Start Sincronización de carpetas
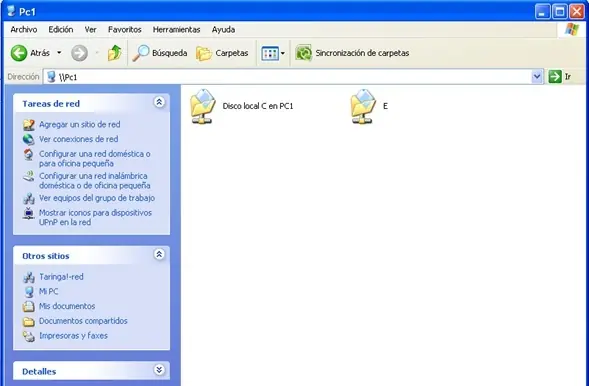Screen dimensions: 589x386 (x=352, y=53)
